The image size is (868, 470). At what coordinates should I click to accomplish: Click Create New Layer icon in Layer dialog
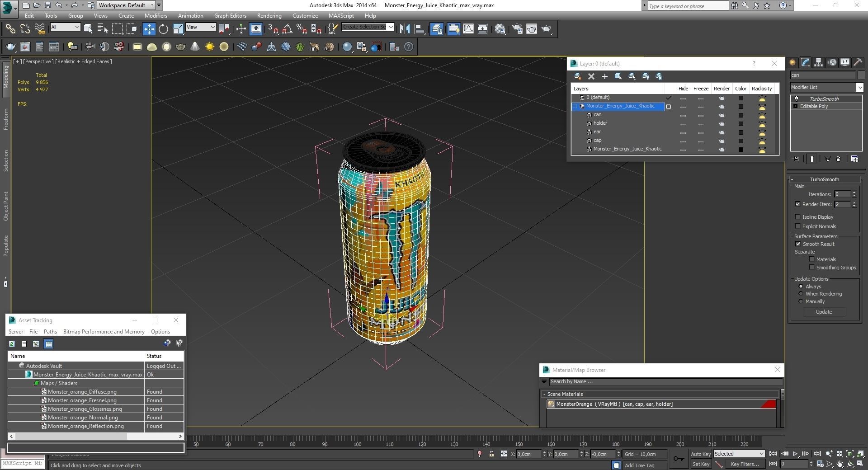click(577, 76)
